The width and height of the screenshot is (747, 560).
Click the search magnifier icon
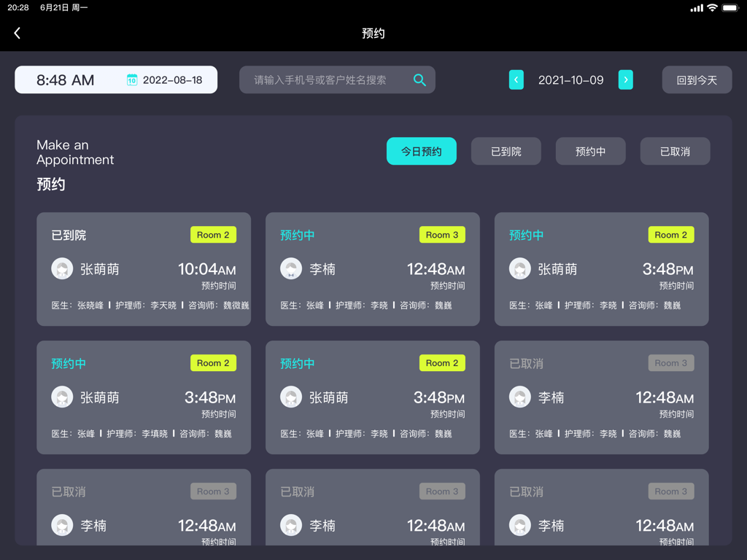pyautogui.click(x=419, y=79)
